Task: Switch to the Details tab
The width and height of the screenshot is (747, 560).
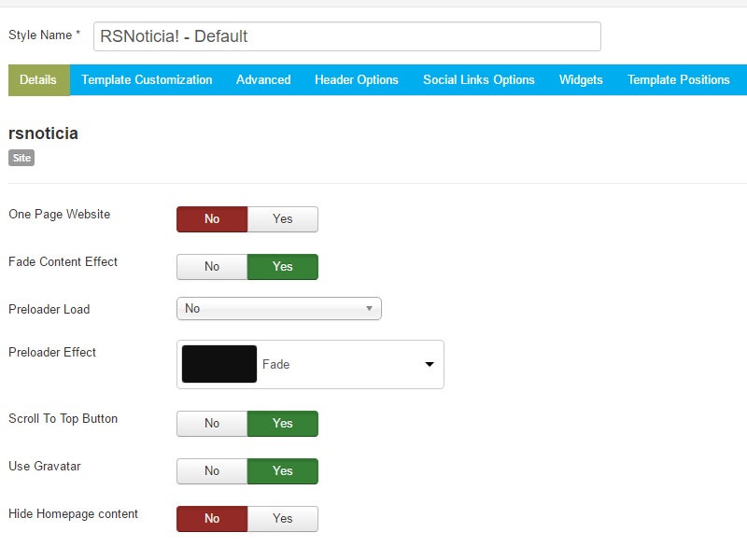Action: point(38,80)
